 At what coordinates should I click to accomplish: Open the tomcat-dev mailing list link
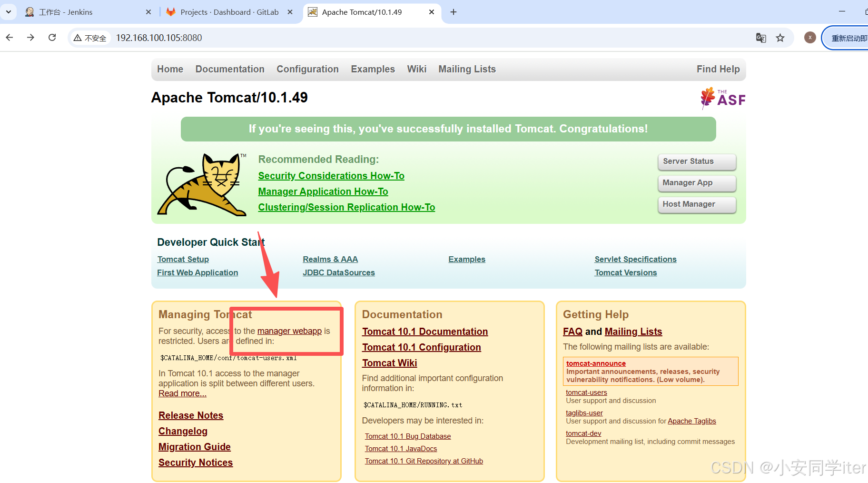pyautogui.click(x=583, y=433)
